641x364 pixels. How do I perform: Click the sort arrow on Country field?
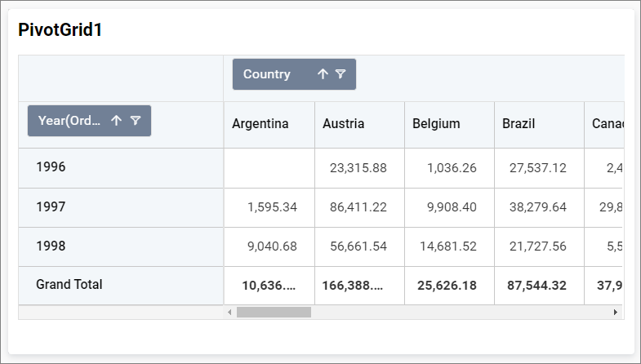323,74
